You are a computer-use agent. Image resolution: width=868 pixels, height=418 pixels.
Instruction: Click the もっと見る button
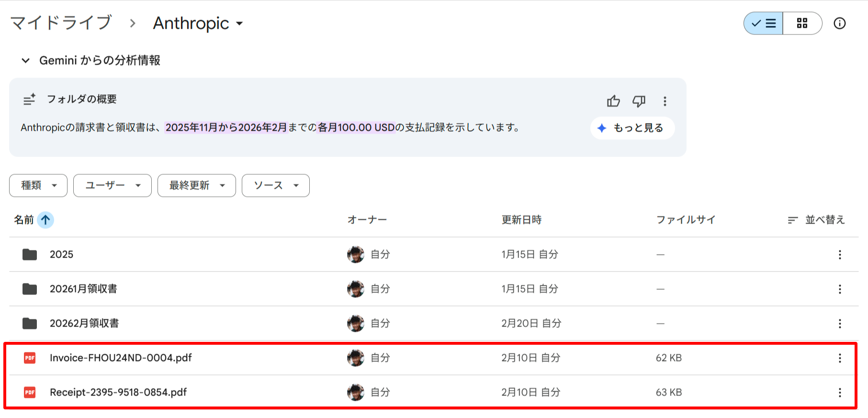632,128
